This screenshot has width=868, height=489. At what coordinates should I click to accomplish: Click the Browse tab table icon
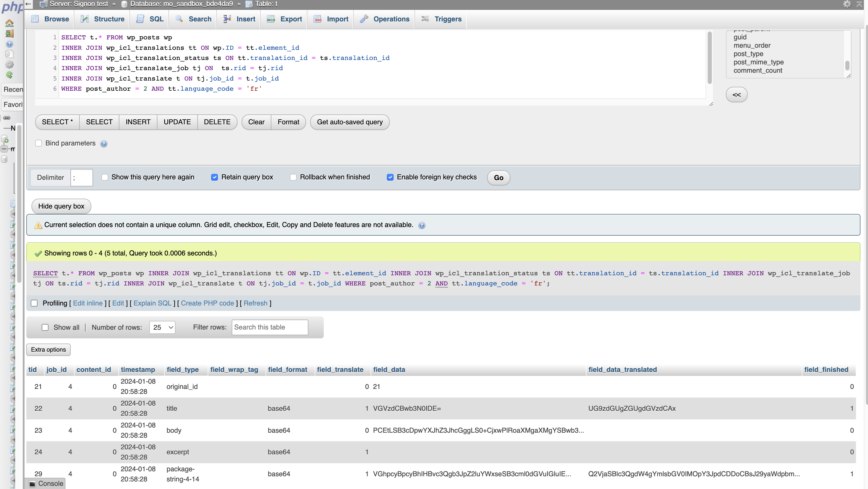(x=35, y=19)
